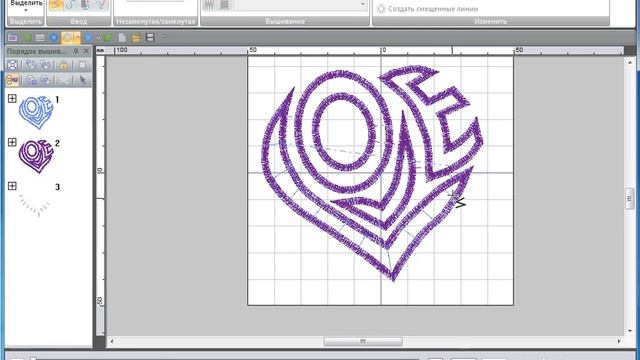This screenshot has height=360, width=640.
Task: Click the first stitch type icon
Action: pos(209,5)
